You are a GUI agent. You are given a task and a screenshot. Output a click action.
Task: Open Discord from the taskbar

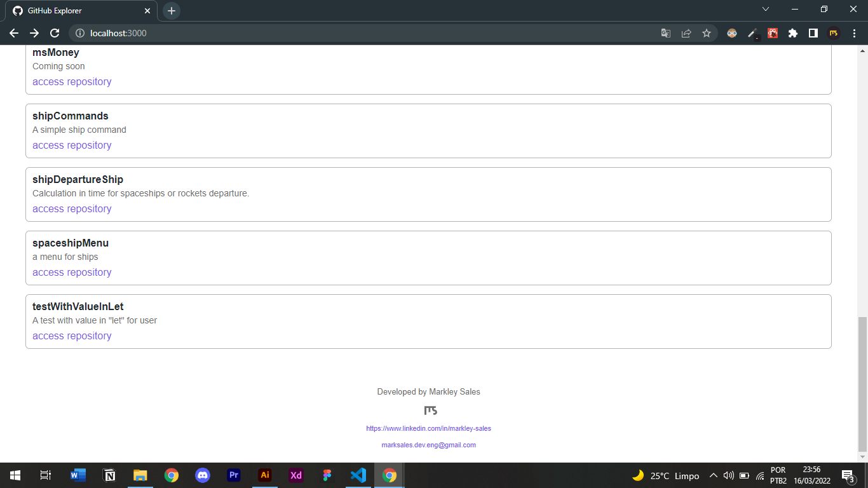pyautogui.click(x=203, y=475)
